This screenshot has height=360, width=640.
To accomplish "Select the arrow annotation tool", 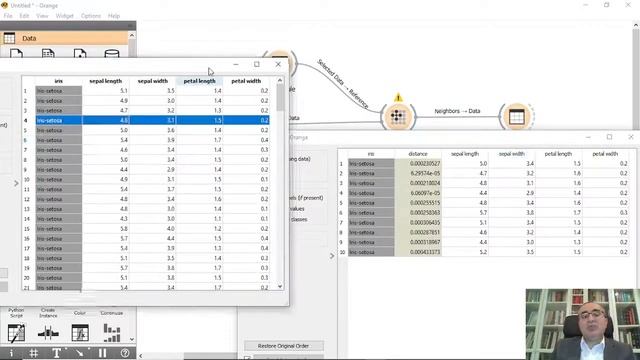I will (x=79, y=353).
